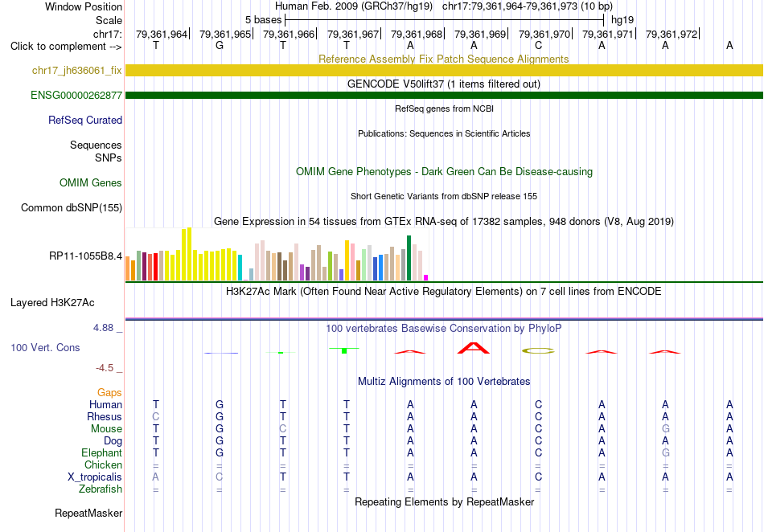Viewport: 764px width, 532px height.
Task: Click the hg19 label beside the scale bar
Action: point(622,20)
